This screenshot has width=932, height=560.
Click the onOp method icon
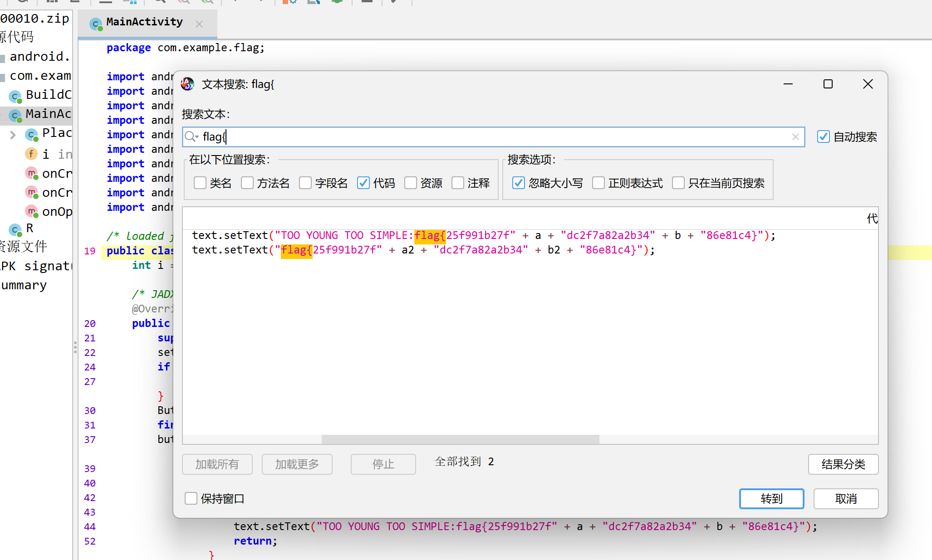pyautogui.click(x=31, y=211)
